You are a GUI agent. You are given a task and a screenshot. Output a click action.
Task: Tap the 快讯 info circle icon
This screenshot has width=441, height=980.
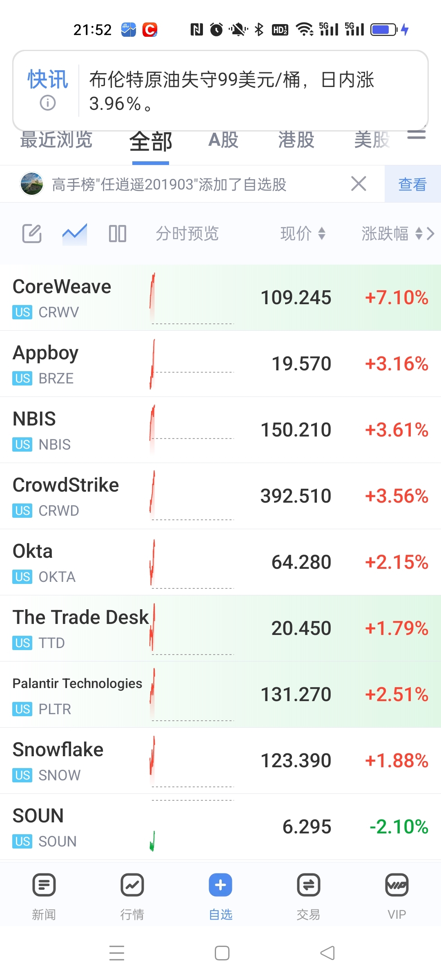(48, 102)
